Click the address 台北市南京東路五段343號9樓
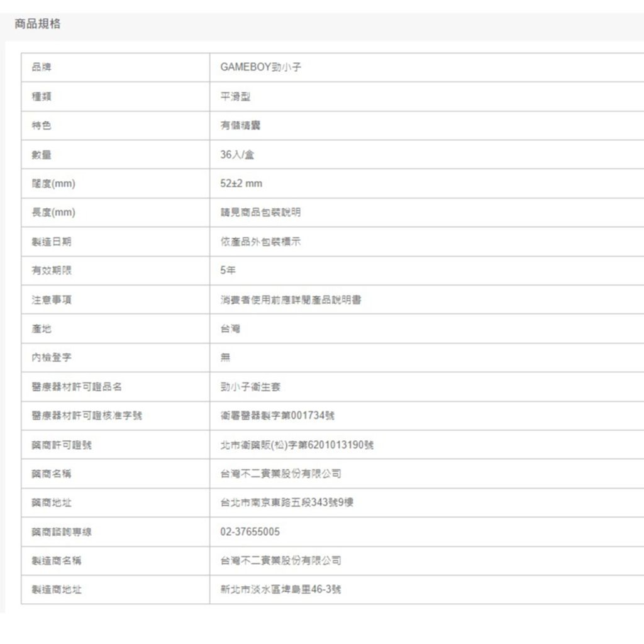 click(x=287, y=502)
